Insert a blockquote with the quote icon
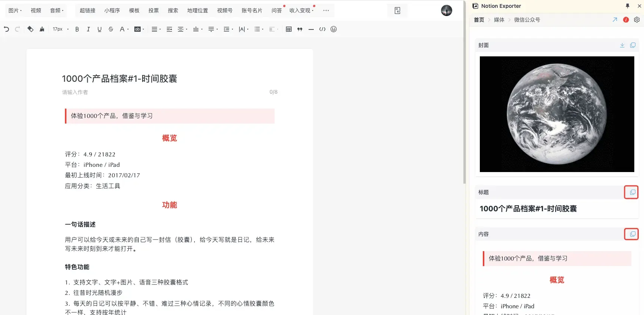Viewport: 644px width, 315px height. (x=300, y=29)
